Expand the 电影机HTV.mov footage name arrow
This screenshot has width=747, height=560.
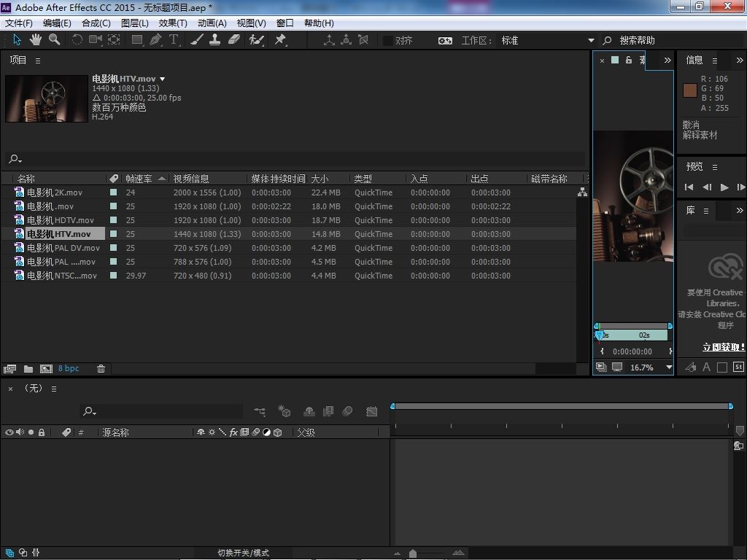[162, 79]
